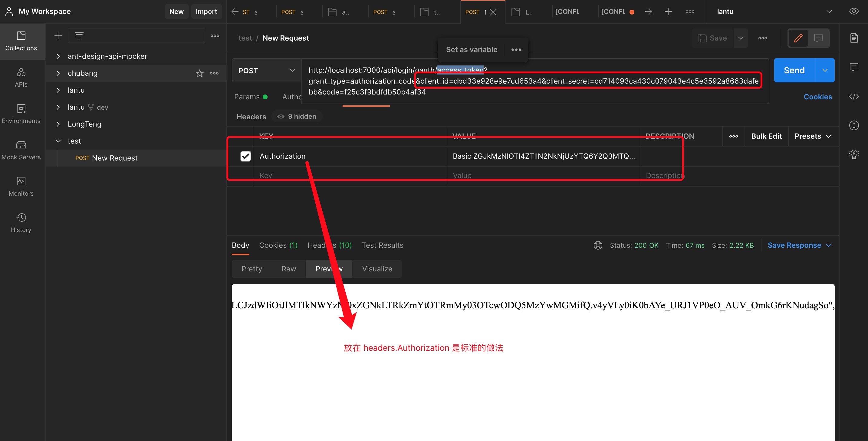The image size is (868, 441).
Task: Open the Test Results tab
Action: tap(383, 245)
